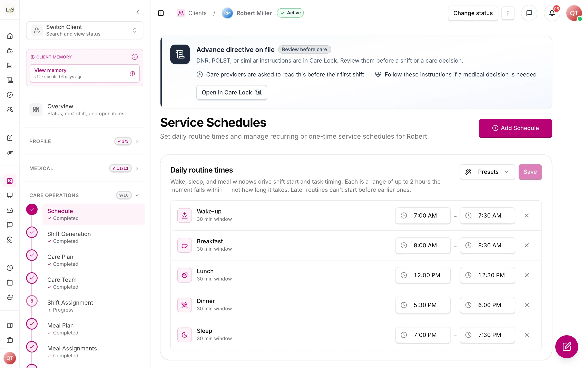Click the Add Schedule button
588x368 pixels.
[515, 128]
